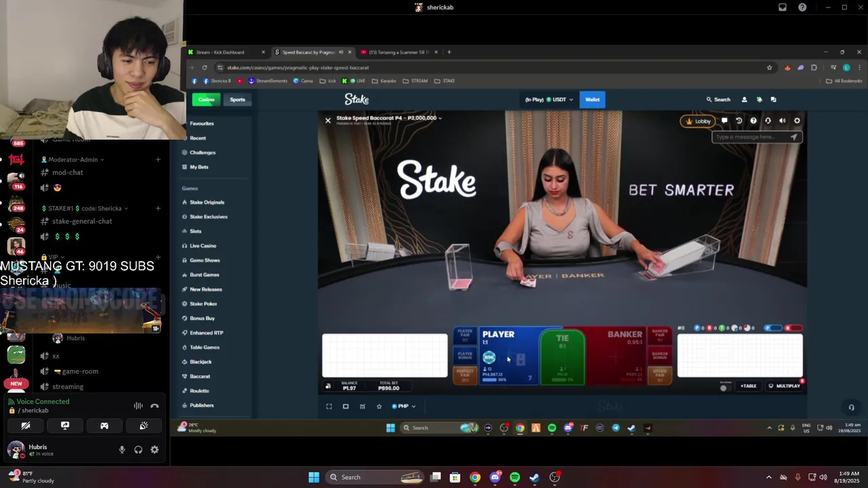Bet on Perfect Pair side bet
868x488 pixels.
pyautogui.click(x=465, y=375)
